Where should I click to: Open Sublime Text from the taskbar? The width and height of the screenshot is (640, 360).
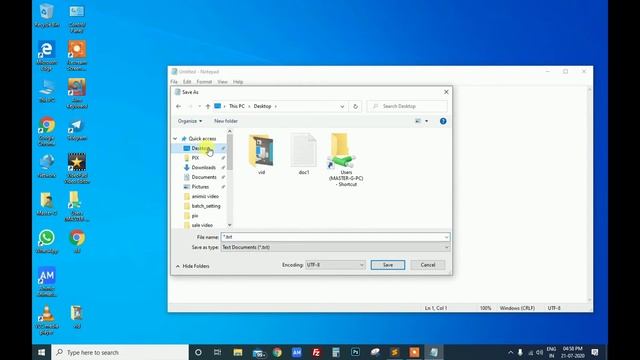(x=395, y=352)
